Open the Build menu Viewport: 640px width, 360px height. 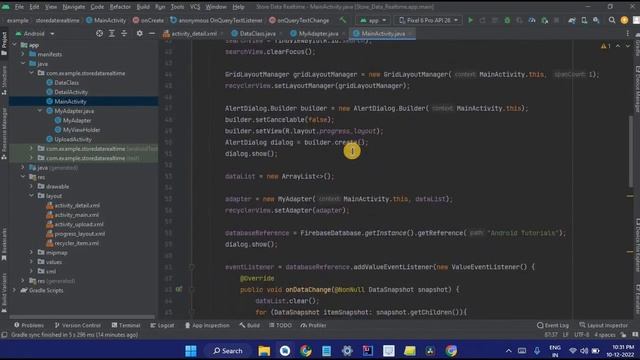pos(143,7)
